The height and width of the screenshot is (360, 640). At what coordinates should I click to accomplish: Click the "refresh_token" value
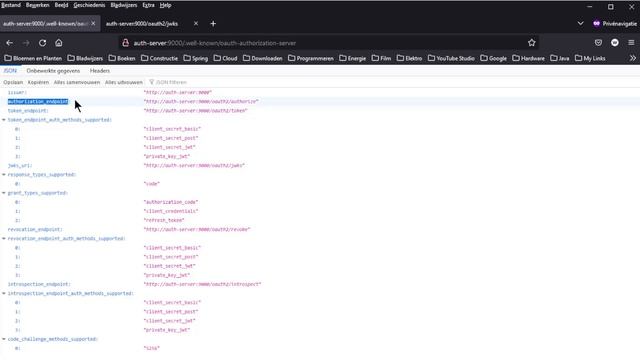[x=164, y=220]
